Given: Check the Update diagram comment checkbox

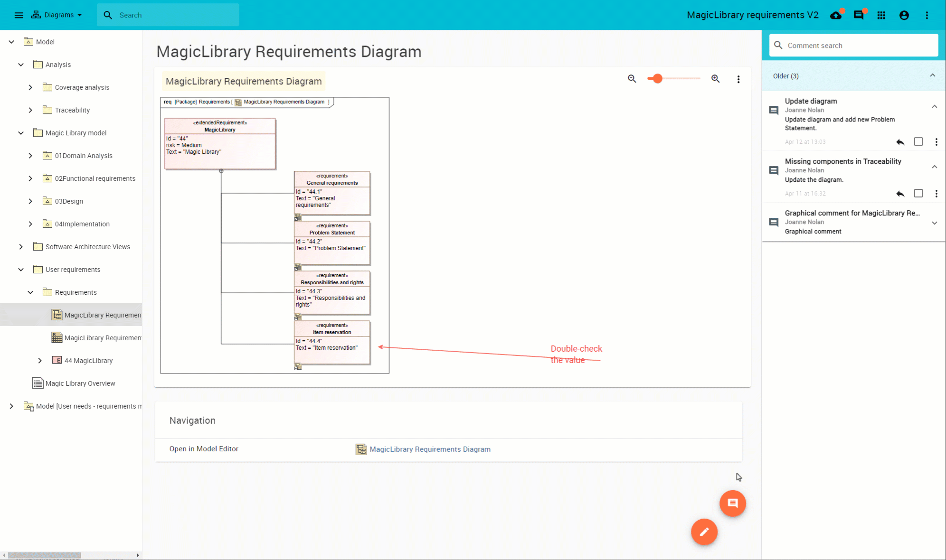Looking at the screenshot, I should click(918, 142).
